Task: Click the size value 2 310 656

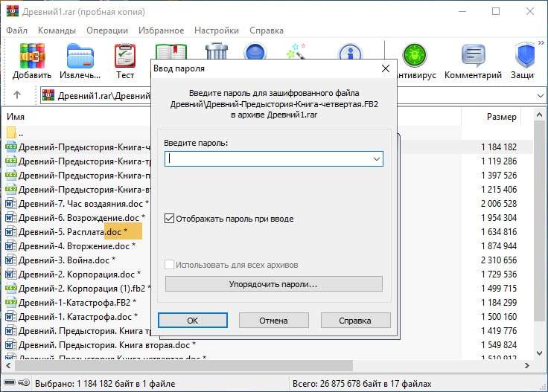Action: 499,260
